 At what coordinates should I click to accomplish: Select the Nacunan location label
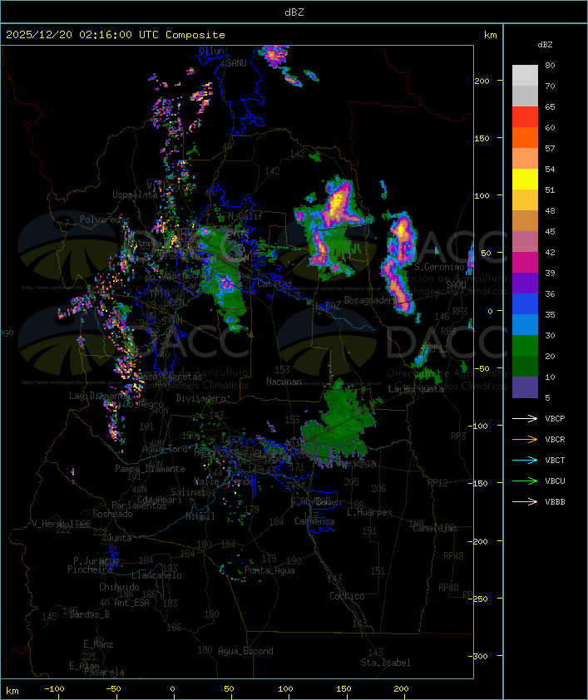[x=284, y=382]
